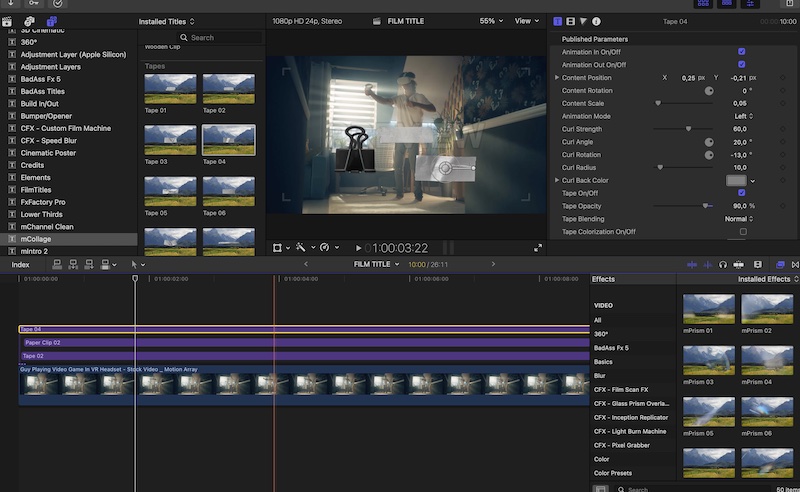Click the Curl Back Color swatch
Screen dimensions: 800x492
tap(736, 180)
